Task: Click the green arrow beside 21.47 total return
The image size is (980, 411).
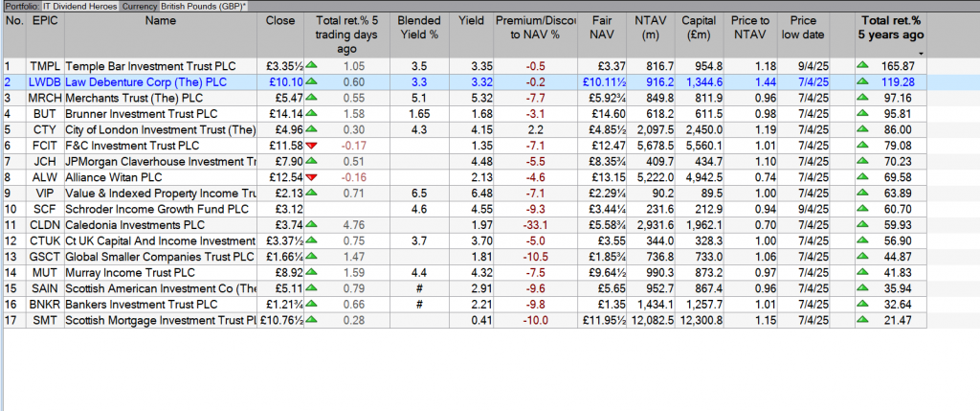Action: pos(864,320)
